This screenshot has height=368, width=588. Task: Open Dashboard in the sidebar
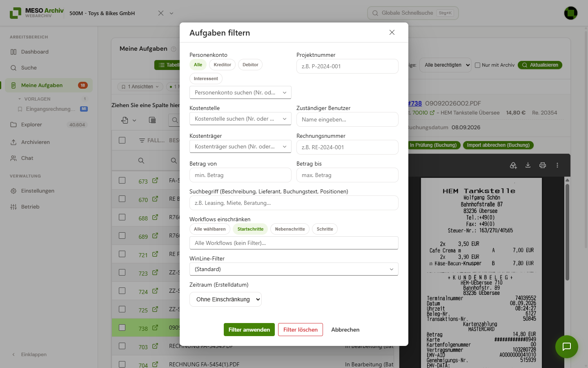[x=49, y=52]
